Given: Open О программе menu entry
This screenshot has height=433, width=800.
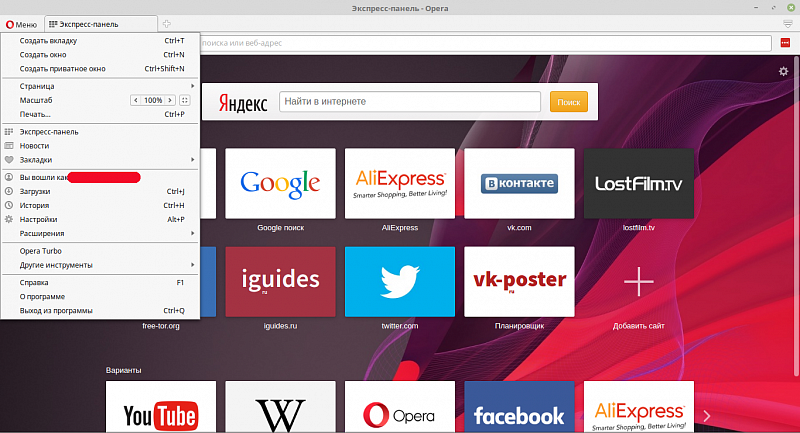Looking at the screenshot, I should 100,296.
